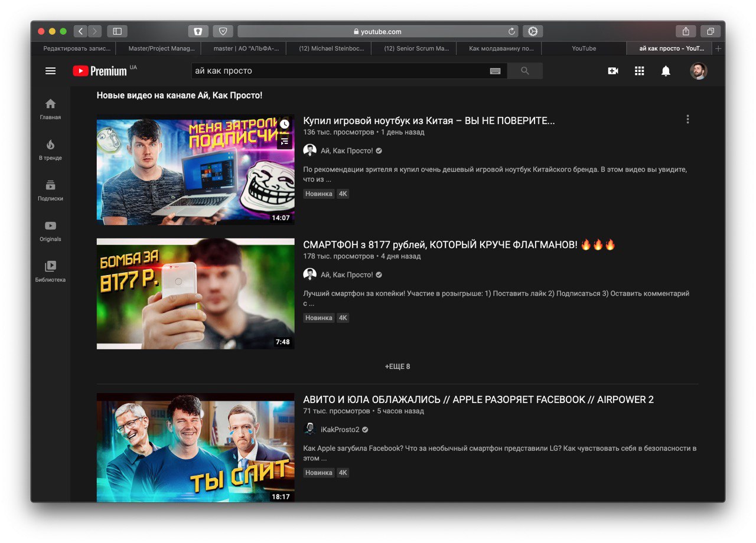
Task: Toggle Safari sidebar button
Action: tap(117, 31)
